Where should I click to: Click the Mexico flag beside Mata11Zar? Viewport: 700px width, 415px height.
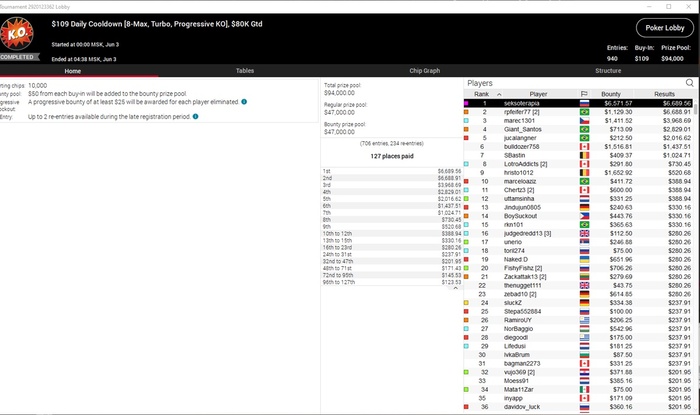pyautogui.click(x=584, y=390)
